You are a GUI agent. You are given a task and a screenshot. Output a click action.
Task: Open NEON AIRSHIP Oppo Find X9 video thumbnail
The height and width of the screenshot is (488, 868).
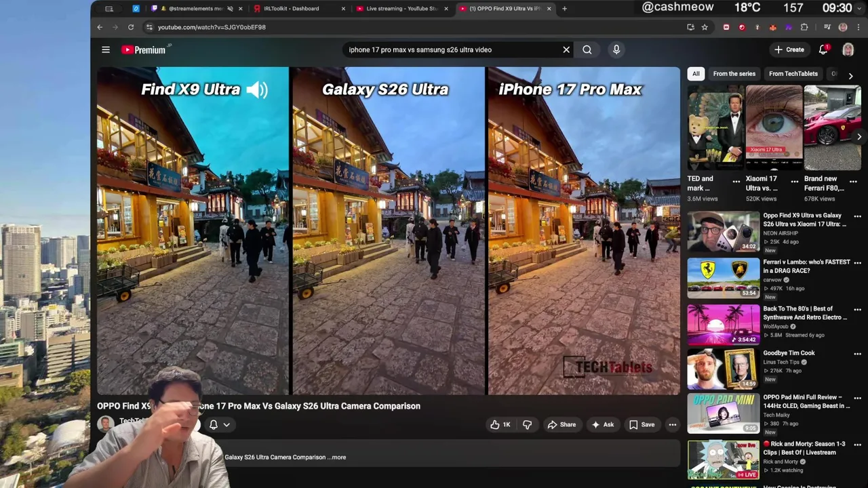pos(723,232)
